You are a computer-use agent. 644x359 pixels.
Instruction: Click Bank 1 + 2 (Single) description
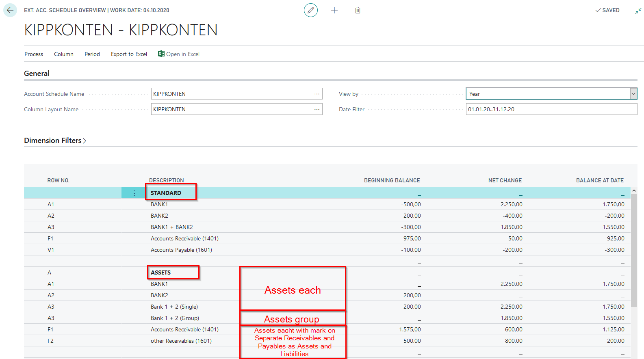[x=174, y=307]
